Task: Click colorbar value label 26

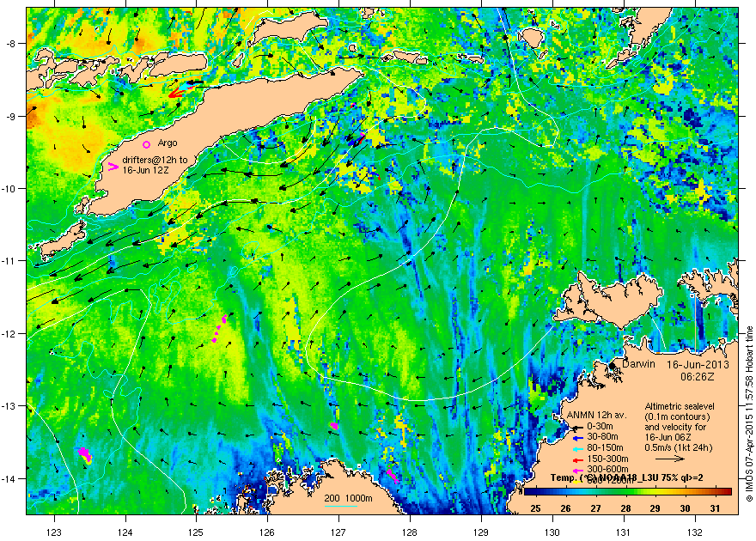Action: pyautogui.click(x=565, y=508)
